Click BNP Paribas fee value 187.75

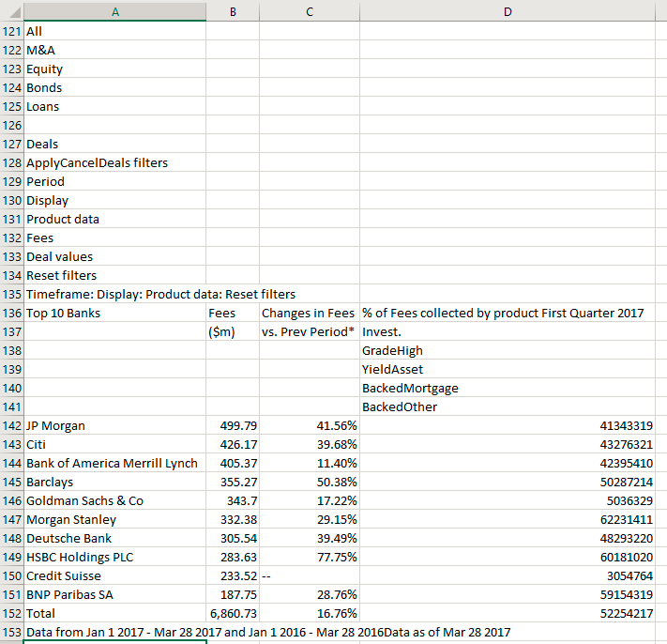(x=233, y=594)
